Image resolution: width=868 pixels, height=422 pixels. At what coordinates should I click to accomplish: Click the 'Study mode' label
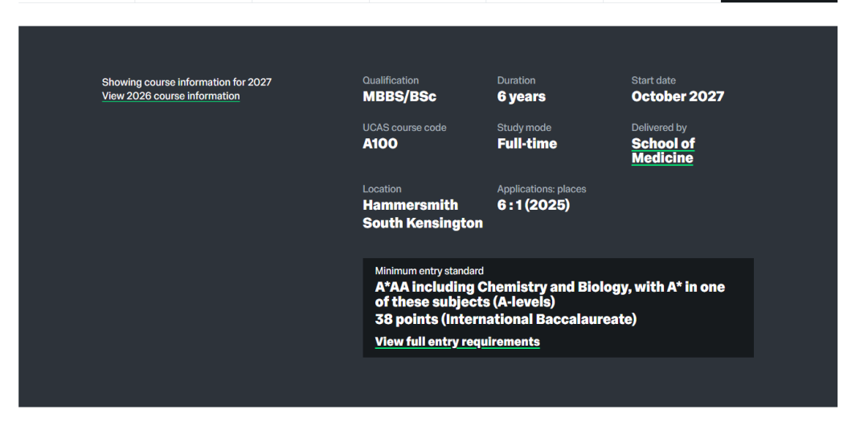524,128
